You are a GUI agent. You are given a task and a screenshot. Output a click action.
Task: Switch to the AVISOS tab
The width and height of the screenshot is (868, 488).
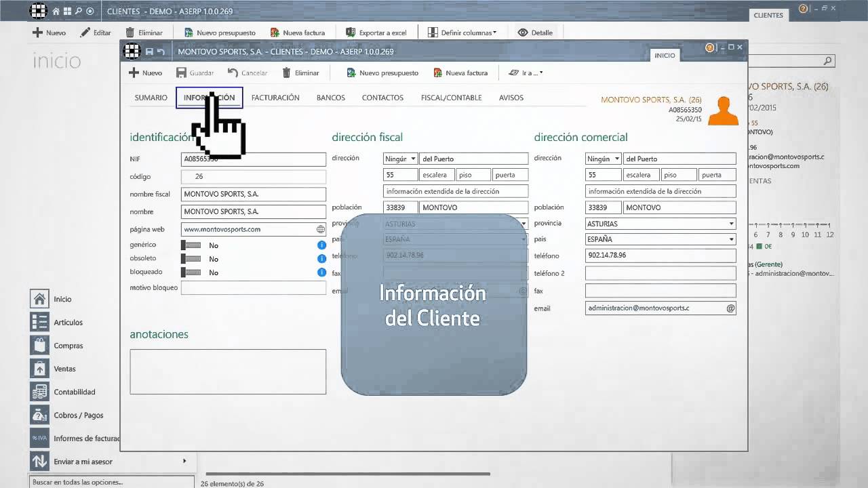[511, 98]
